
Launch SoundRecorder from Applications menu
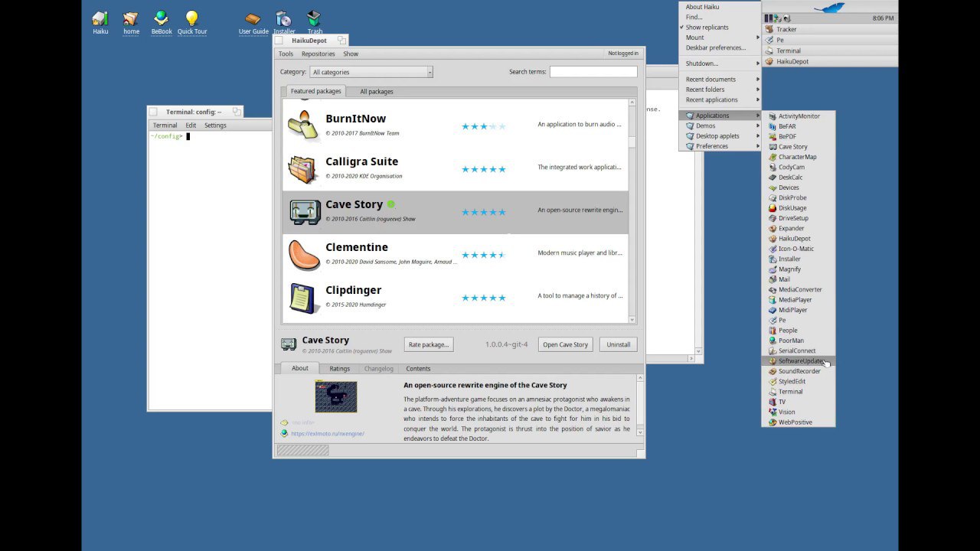(799, 371)
